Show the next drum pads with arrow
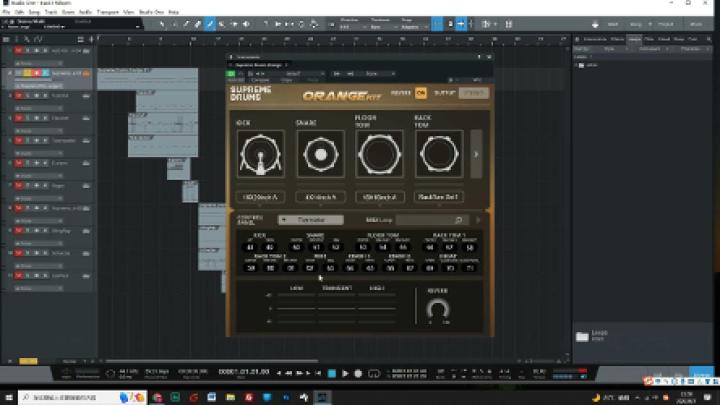The image size is (720, 405). [476, 154]
